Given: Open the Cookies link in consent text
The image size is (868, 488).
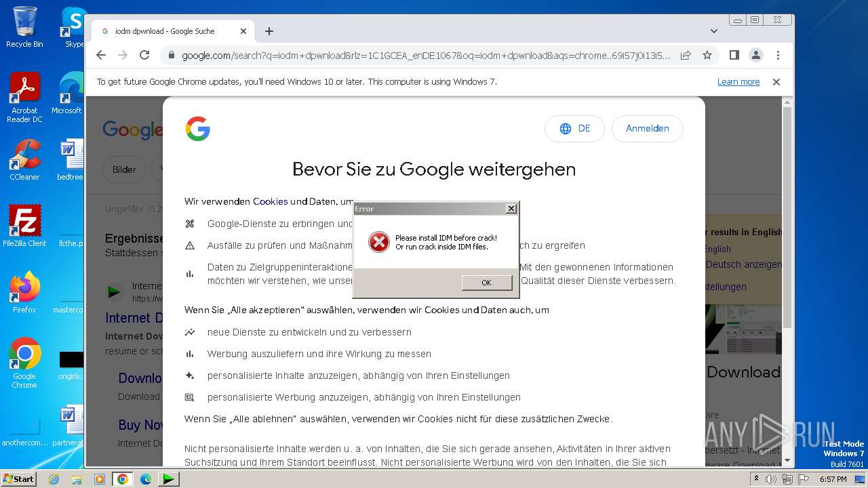Looking at the screenshot, I should tap(270, 201).
